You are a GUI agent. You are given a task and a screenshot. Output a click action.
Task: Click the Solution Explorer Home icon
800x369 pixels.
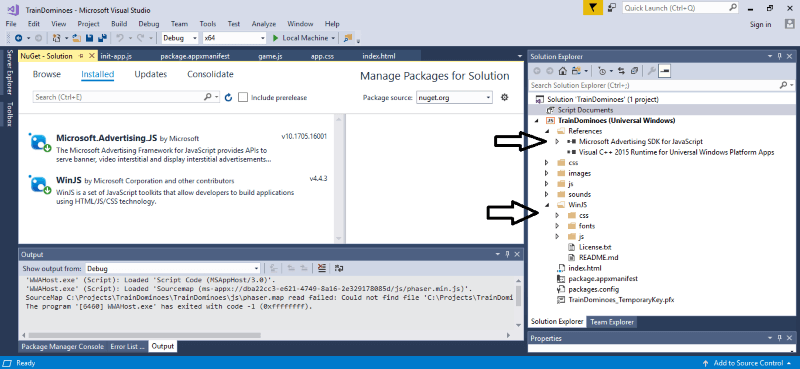(562, 71)
